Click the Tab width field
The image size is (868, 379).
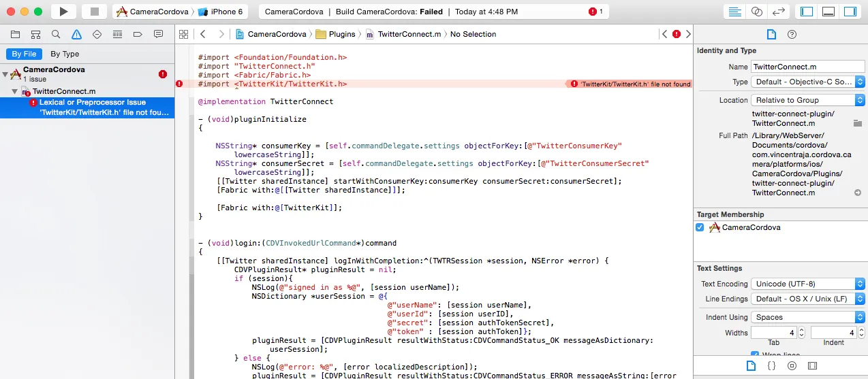774,333
